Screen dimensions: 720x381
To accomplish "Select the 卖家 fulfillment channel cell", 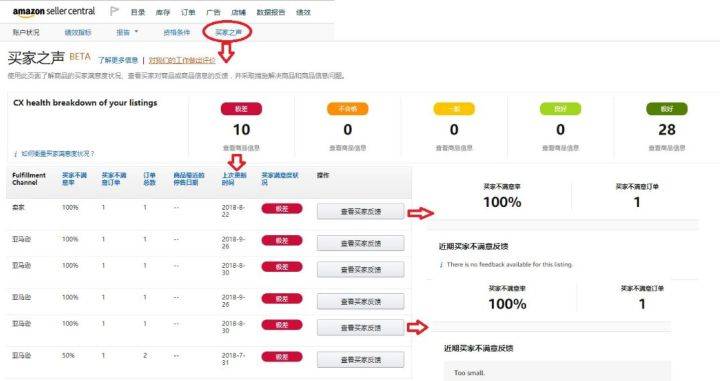I will click(18, 207).
